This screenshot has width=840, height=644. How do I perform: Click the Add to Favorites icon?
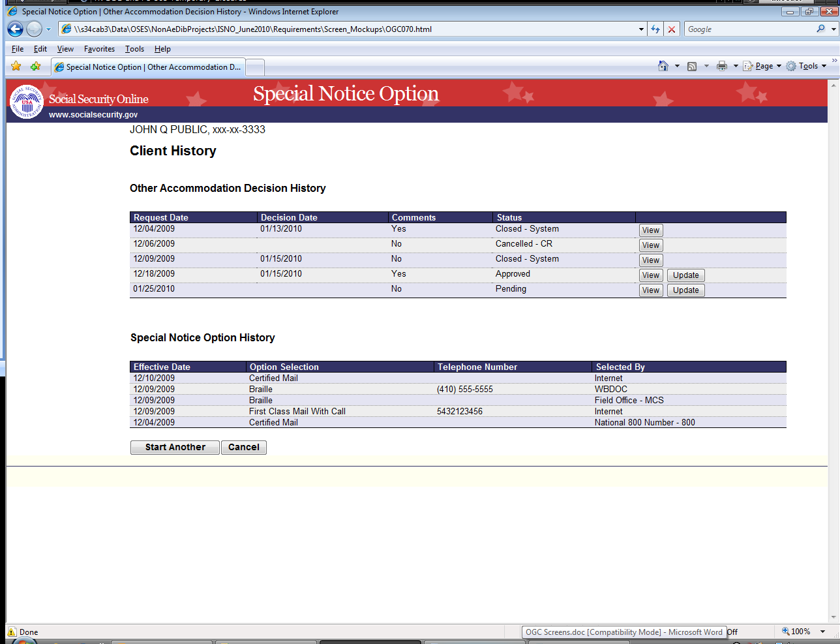click(35, 67)
